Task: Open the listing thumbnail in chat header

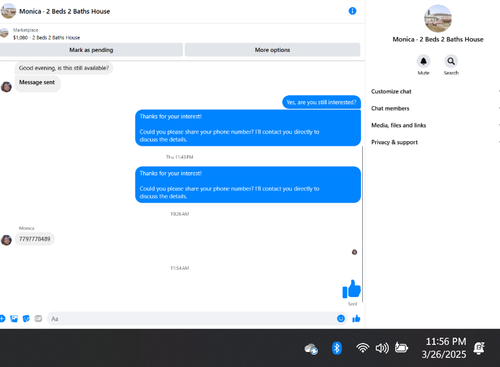Action: (8, 11)
